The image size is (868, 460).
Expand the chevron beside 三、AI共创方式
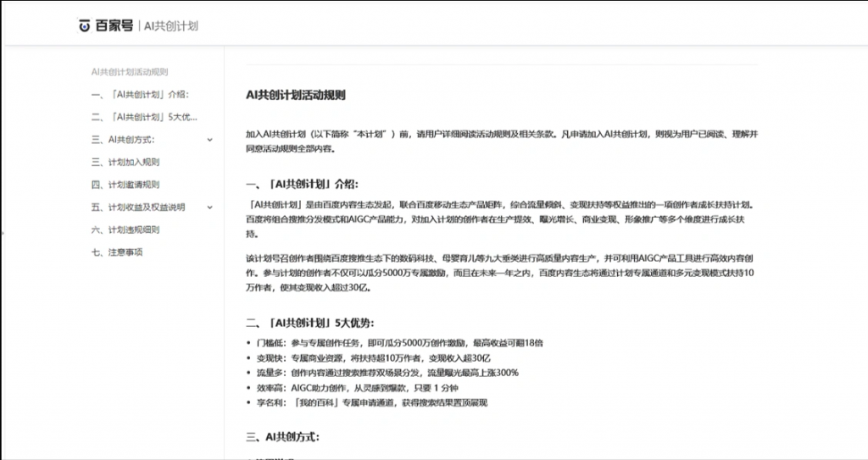[x=209, y=139]
